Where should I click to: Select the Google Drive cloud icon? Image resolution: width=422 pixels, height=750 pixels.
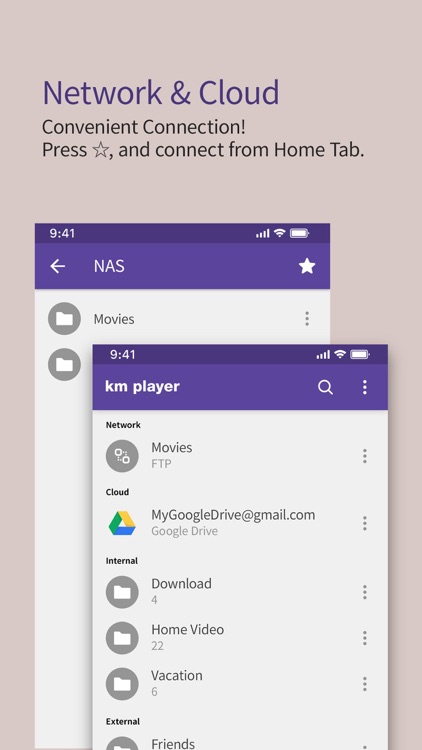(122, 523)
